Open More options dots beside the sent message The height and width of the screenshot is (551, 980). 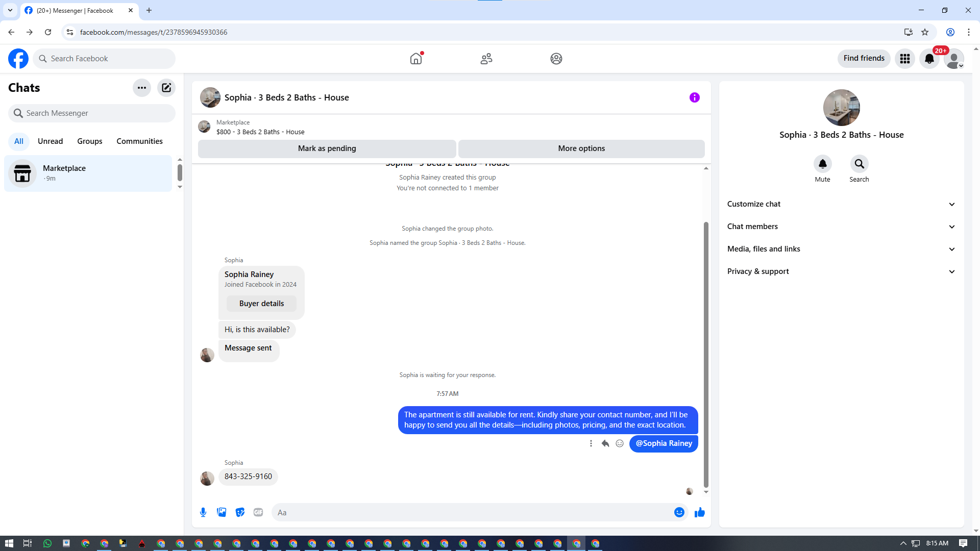591,443
